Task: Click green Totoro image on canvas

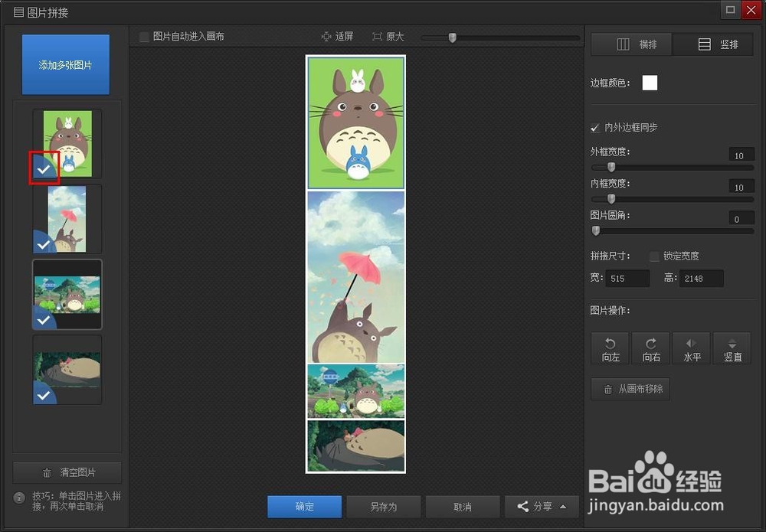Action: pyautogui.click(x=355, y=122)
